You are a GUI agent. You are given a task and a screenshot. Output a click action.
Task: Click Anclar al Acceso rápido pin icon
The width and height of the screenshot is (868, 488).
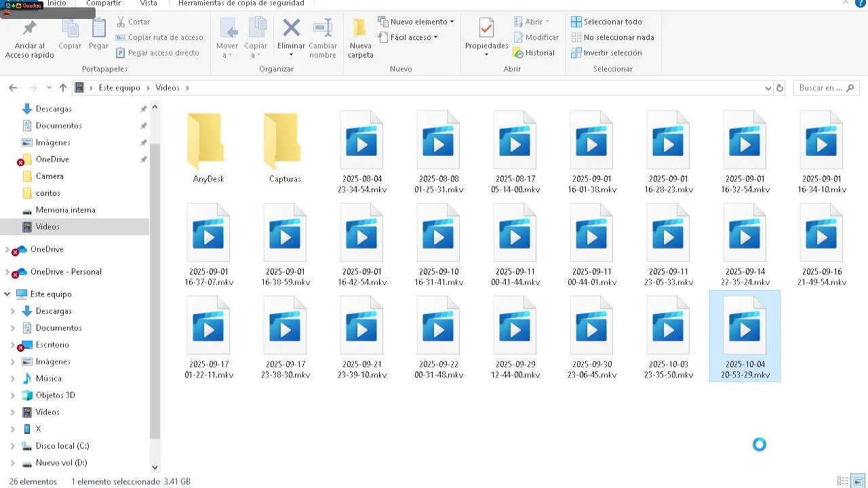29,28
